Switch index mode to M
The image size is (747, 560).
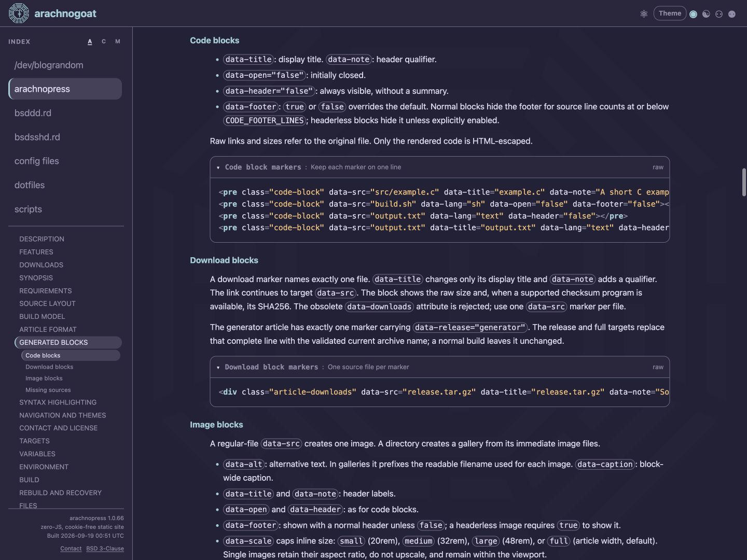118,41
